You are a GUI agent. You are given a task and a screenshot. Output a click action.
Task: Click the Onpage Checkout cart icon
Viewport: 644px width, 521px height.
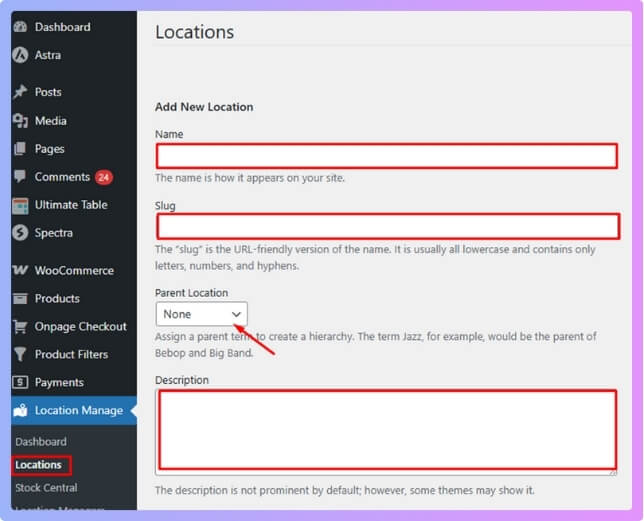click(x=20, y=326)
